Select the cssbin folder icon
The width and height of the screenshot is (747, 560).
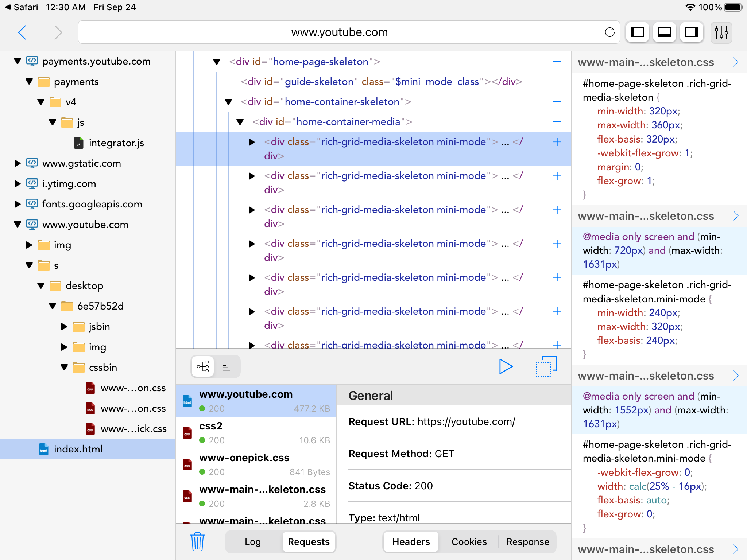click(x=79, y=367)
